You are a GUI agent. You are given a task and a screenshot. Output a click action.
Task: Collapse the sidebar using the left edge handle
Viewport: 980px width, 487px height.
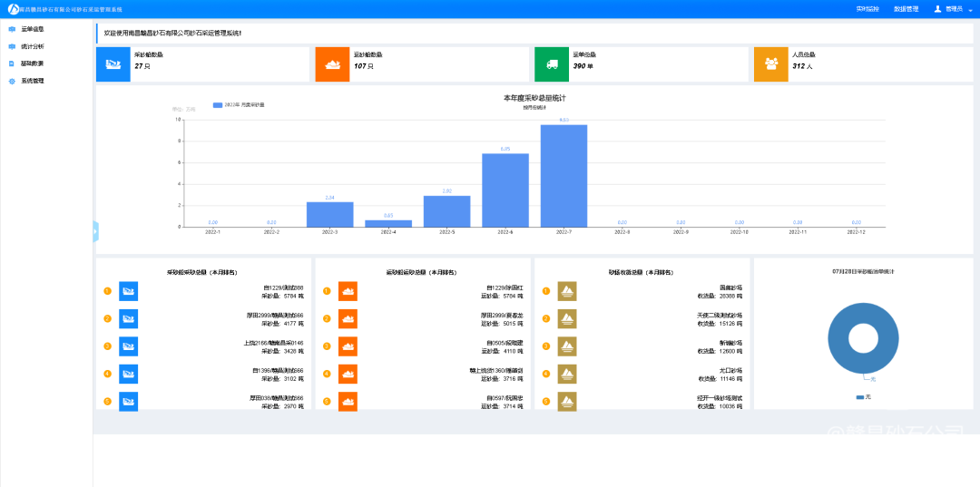(95, 231)
